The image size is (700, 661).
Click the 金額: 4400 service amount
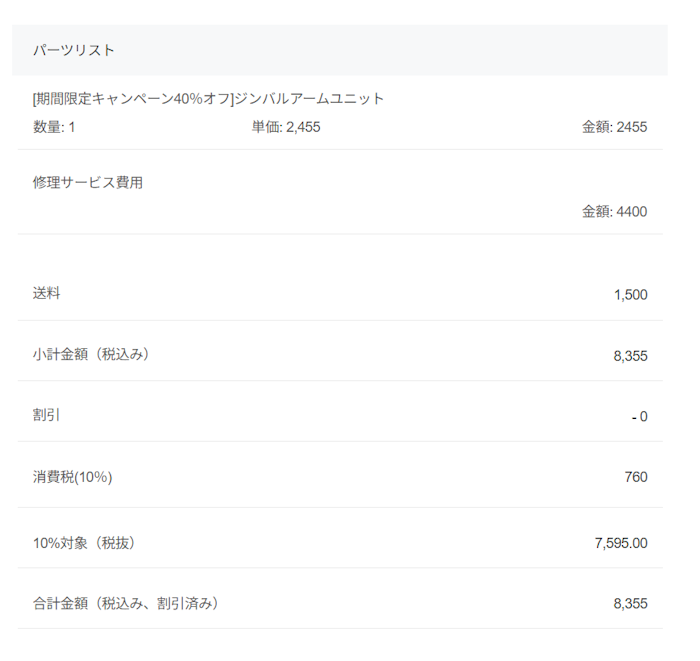click(x=614, y=211)
